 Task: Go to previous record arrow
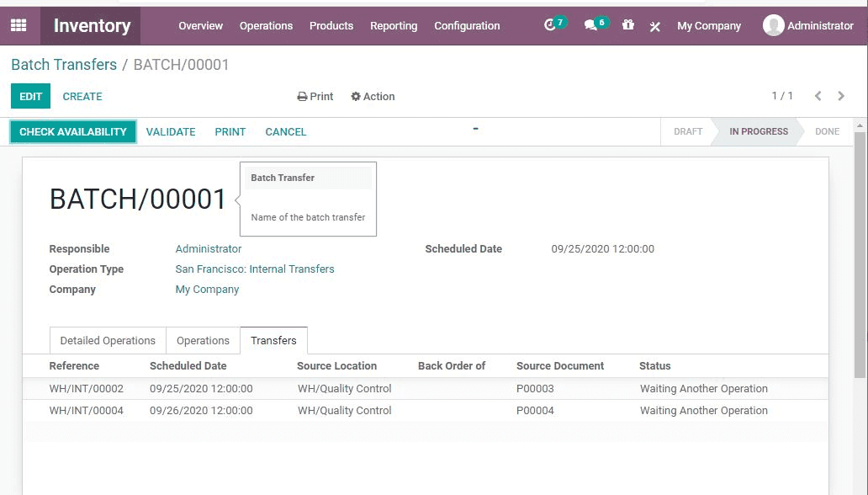pyautogui.click(x=818, y=96)
